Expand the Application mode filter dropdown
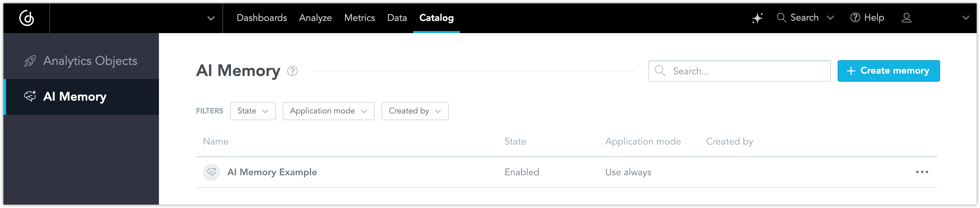Image resolution: width=980 pixels, height=208 pixels. [328, 111]
